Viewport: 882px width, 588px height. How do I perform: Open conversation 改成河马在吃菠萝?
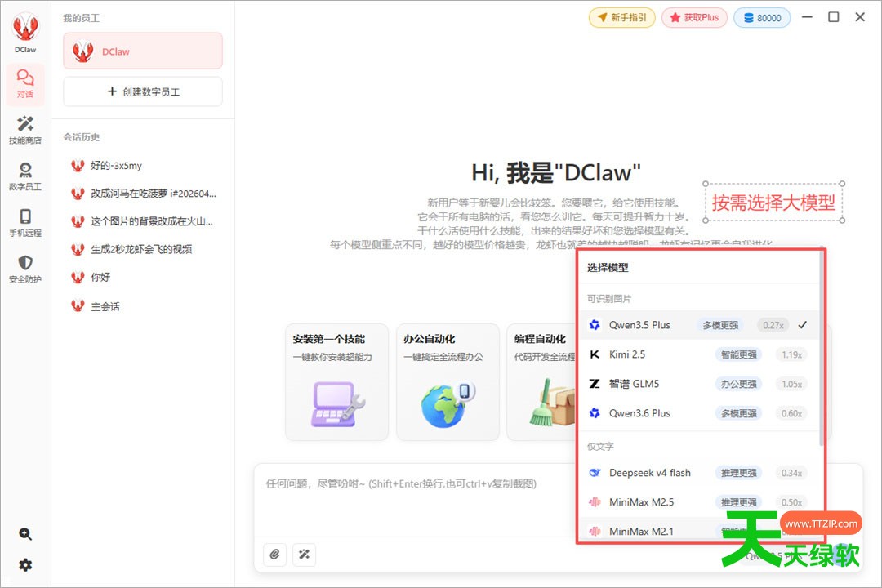[x=143, y=194]
